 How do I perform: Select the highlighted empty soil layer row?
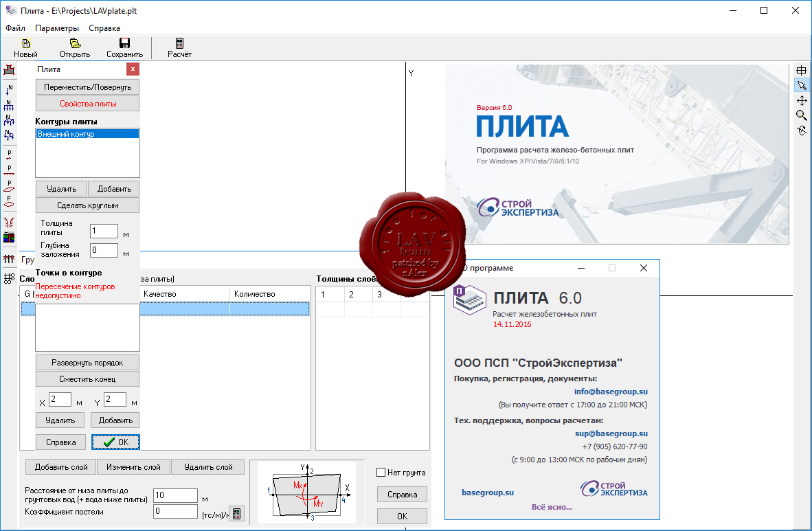point(165,308)
